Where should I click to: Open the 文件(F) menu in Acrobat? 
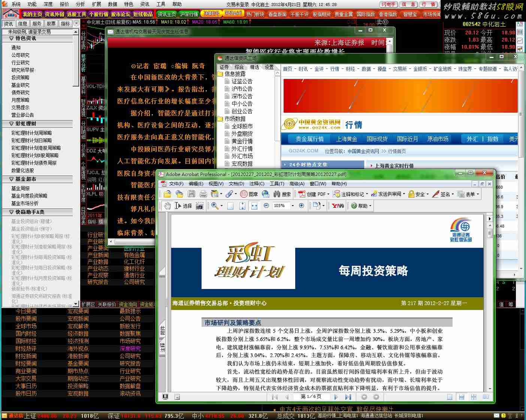pyautogui.click(x=176, y=184)
